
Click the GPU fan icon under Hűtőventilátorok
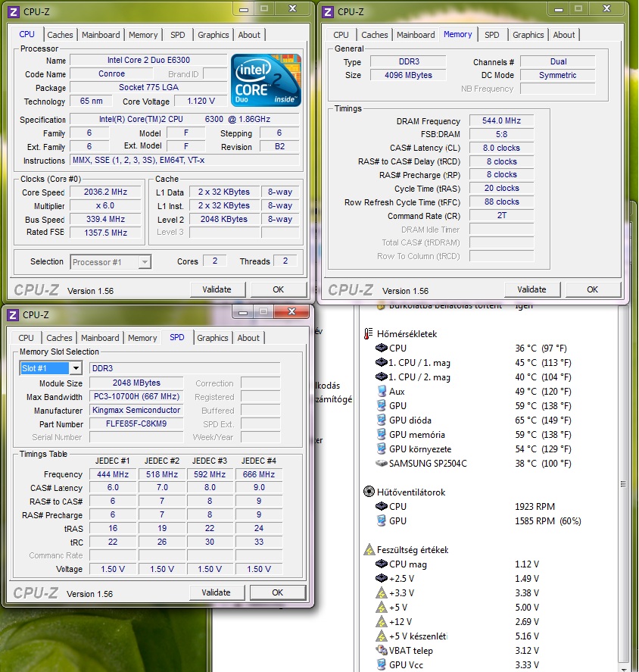[382, 520]
